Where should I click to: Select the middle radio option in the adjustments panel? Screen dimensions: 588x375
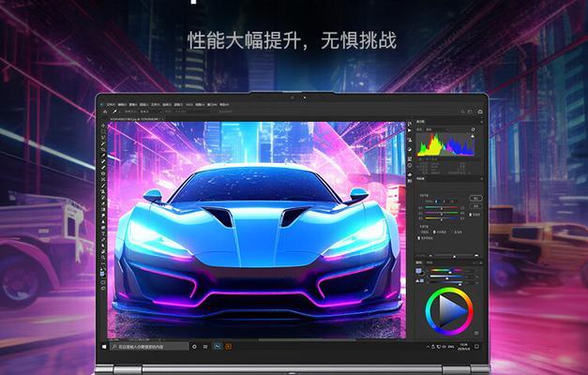tap(434, 232)
